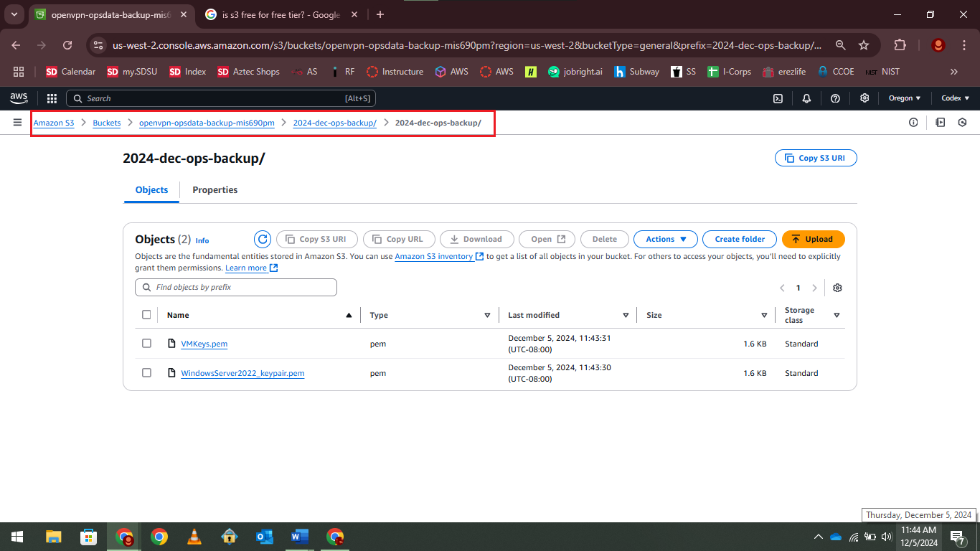Screen dimensions: 980x551
Task: Open Last modified column filter arrow
Action: click(626, 315)
